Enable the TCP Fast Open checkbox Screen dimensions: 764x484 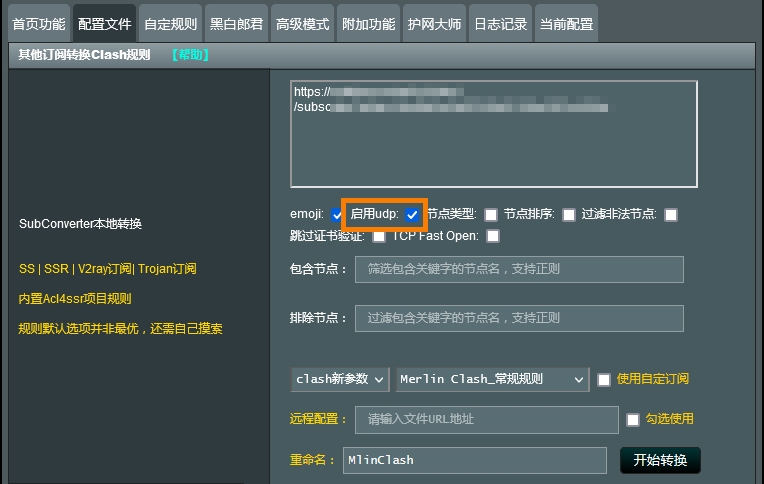click(493, 237)
